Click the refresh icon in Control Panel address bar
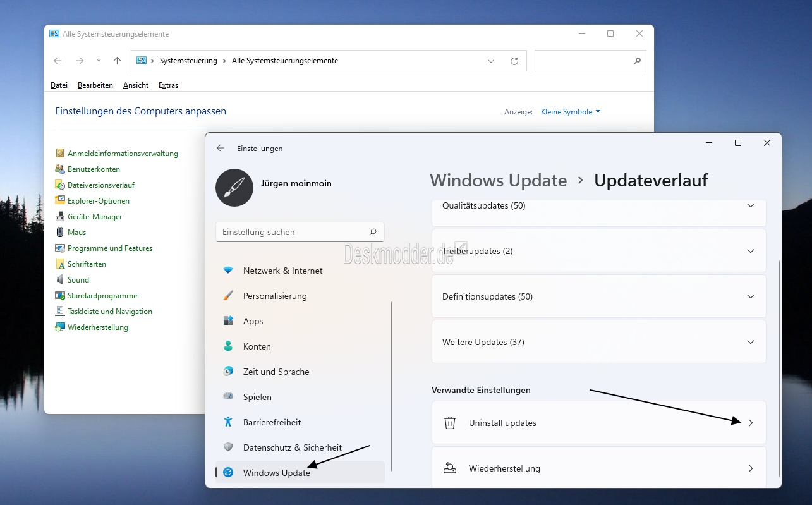This screenshot has width=812, height=505. (x=514, y=61)
